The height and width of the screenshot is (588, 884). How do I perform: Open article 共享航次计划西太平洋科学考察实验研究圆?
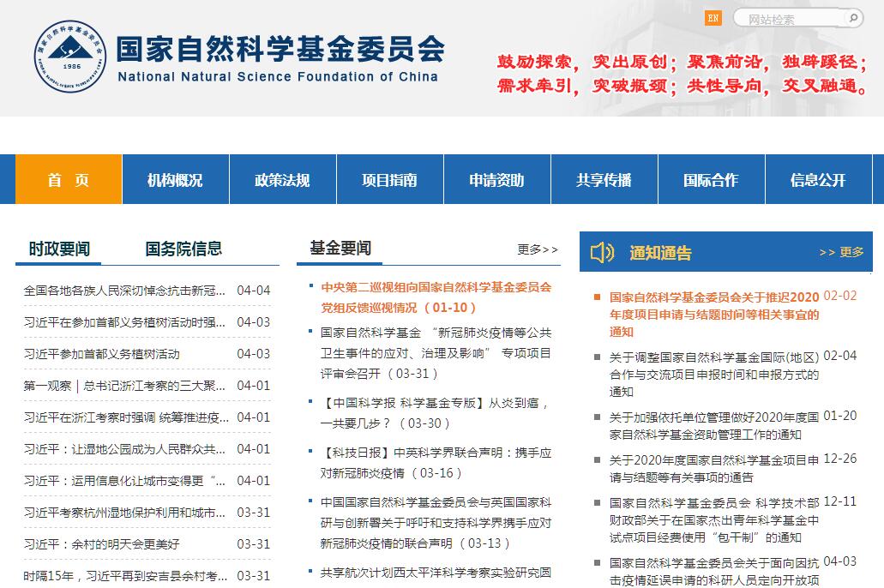436,573
